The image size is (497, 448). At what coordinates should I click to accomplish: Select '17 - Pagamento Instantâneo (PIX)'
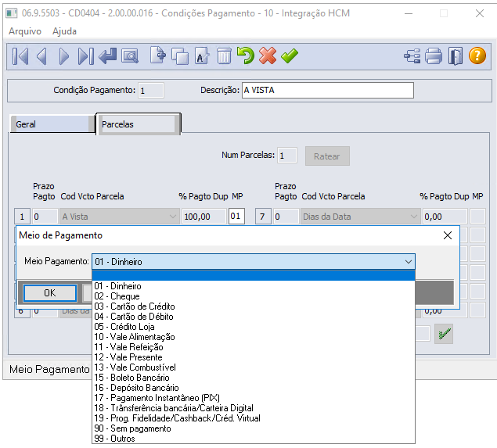coord(254,398)
